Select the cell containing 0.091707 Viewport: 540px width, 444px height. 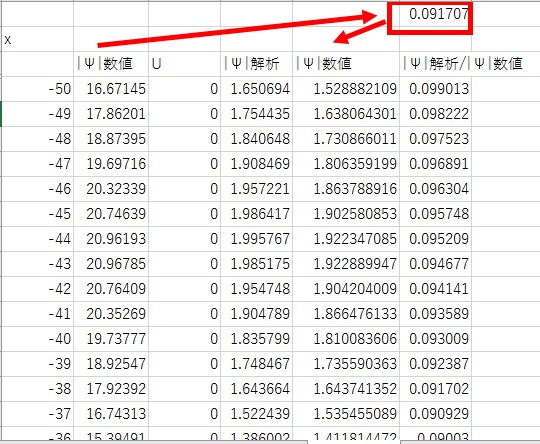pyautogui.click(x=435, y=14)
